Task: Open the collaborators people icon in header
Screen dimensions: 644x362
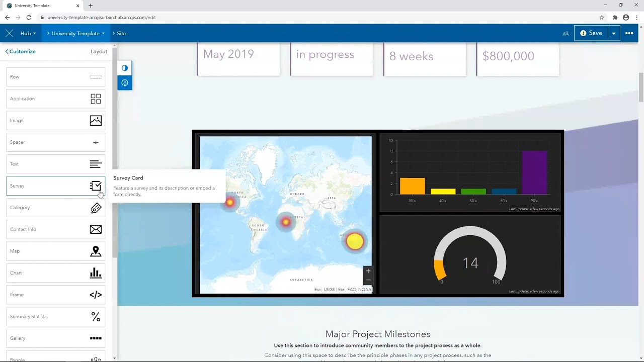Action: click(x=566, y=33)
